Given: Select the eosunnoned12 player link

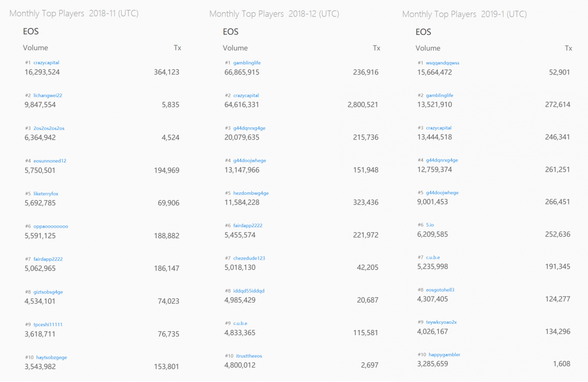Looking at the screenshot, I should tap(50, 161).
